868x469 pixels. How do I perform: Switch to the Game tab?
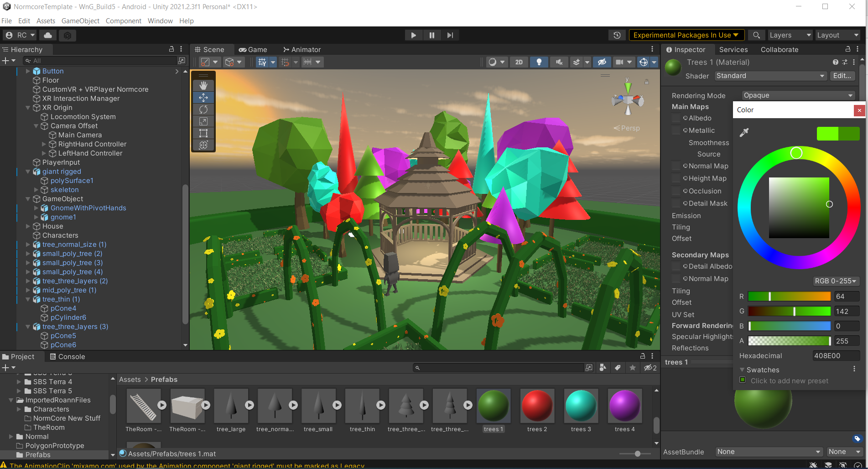point(253,50)
